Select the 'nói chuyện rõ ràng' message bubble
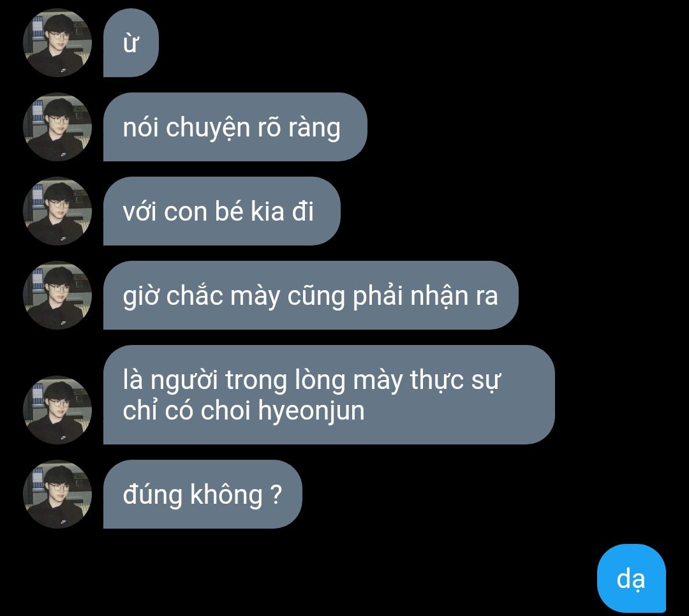 click(x=235, y=127)
